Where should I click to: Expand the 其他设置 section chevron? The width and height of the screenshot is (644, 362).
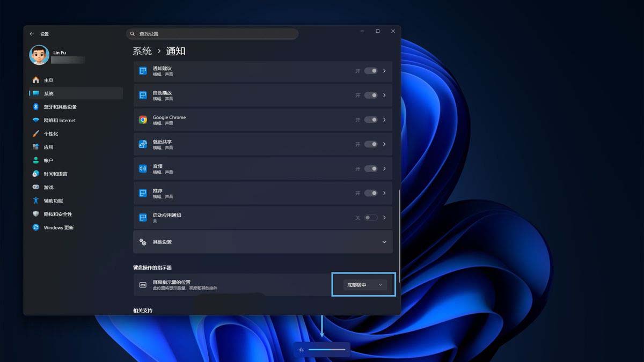point(384,242)
